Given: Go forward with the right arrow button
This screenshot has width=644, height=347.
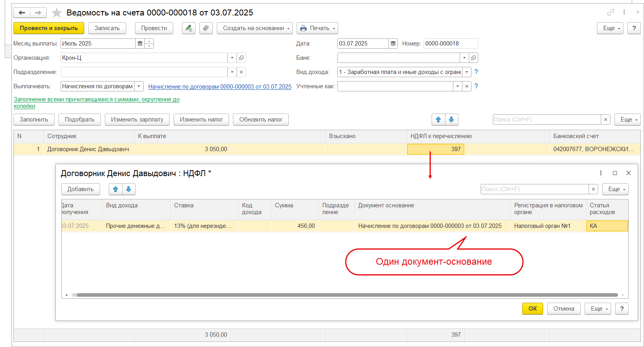Looking at the screenshot, I should pyautogui.click(x=38, y=13).
